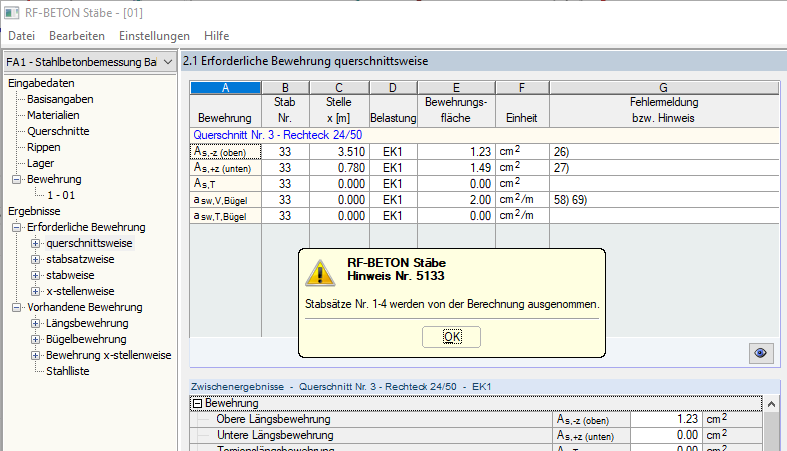This screenshot has height=451, width=787.
Task: Collapse the Bewehrung input node
Action: coord(17,180)
